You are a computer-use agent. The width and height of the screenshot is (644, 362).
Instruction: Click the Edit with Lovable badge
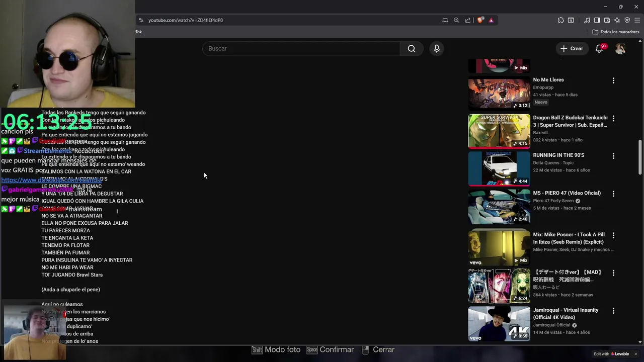pos(611,354)
